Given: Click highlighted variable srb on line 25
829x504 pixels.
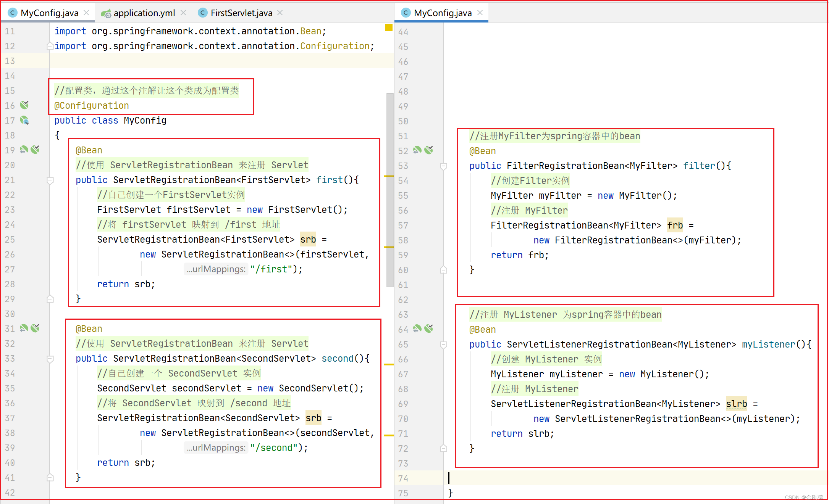Looking at the screenshot, I should (x=308, y=239).
